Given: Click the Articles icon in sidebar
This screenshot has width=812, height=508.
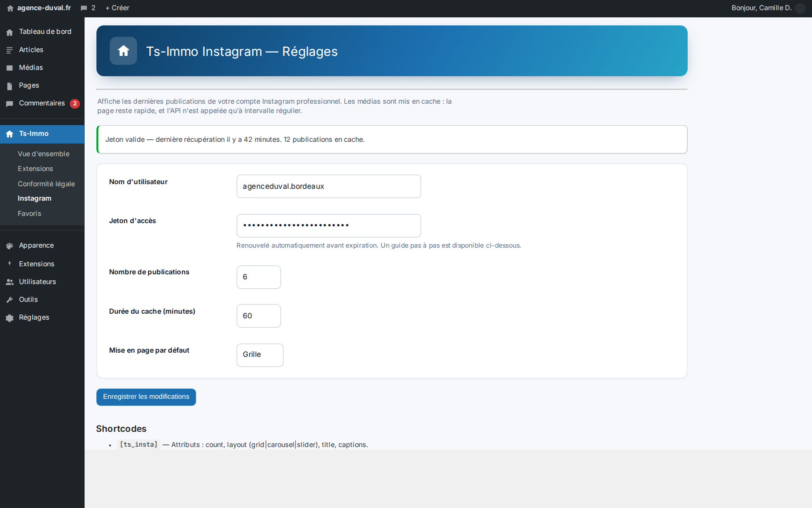Looking at the screenshot, I should [10, 50].
